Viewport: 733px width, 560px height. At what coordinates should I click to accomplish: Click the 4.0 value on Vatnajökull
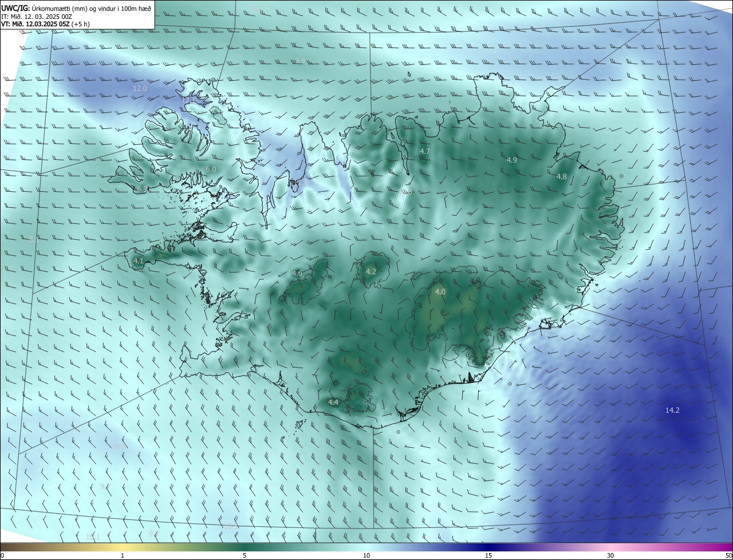pyautogui.click(x=440, y=292)
